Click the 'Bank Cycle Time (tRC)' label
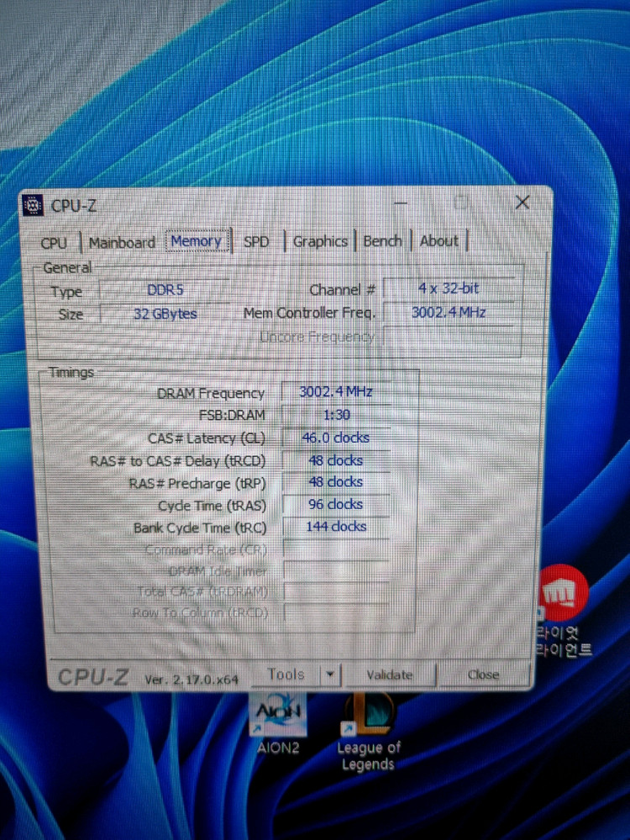The image size is (630, 840). click(x=200, y=528)
